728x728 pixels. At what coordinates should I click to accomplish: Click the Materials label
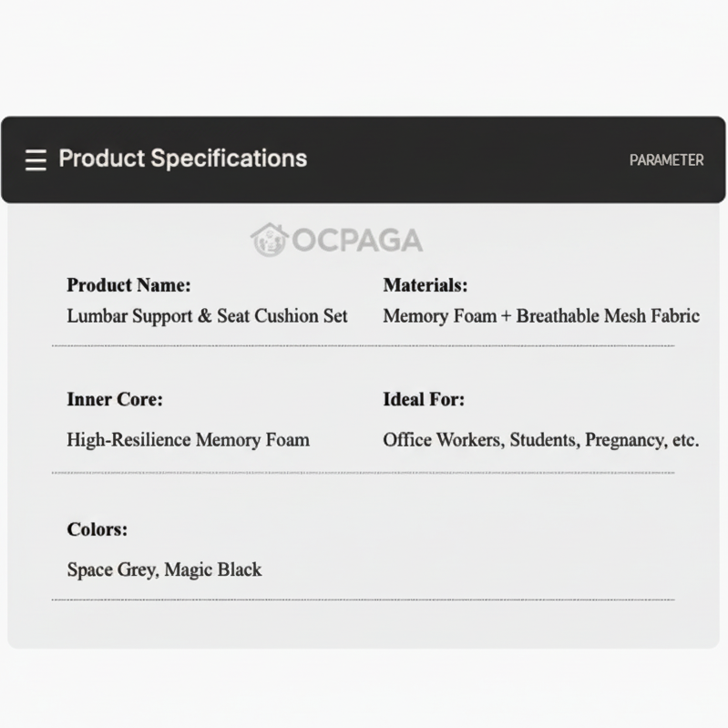pos(425,285)
